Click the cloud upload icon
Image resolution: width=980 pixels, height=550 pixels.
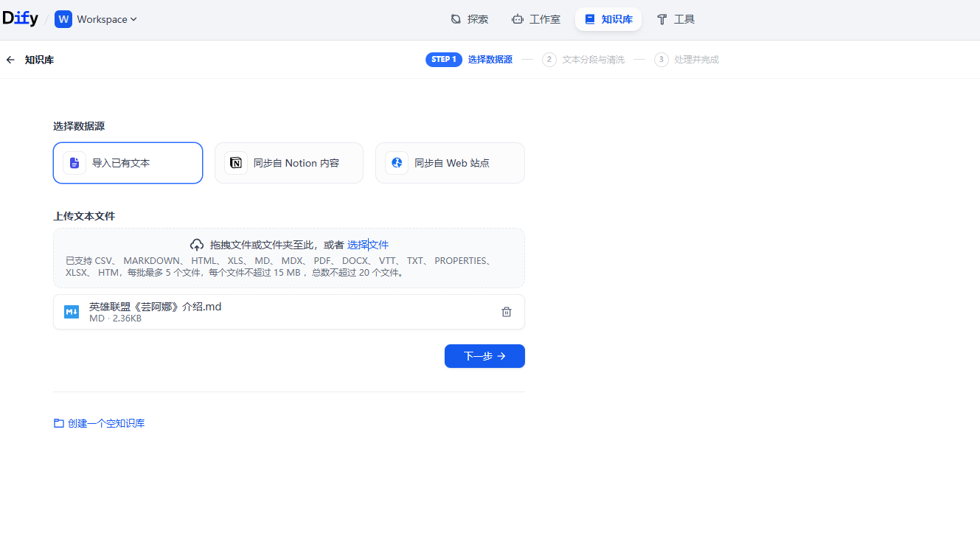(x=197, y=245)
